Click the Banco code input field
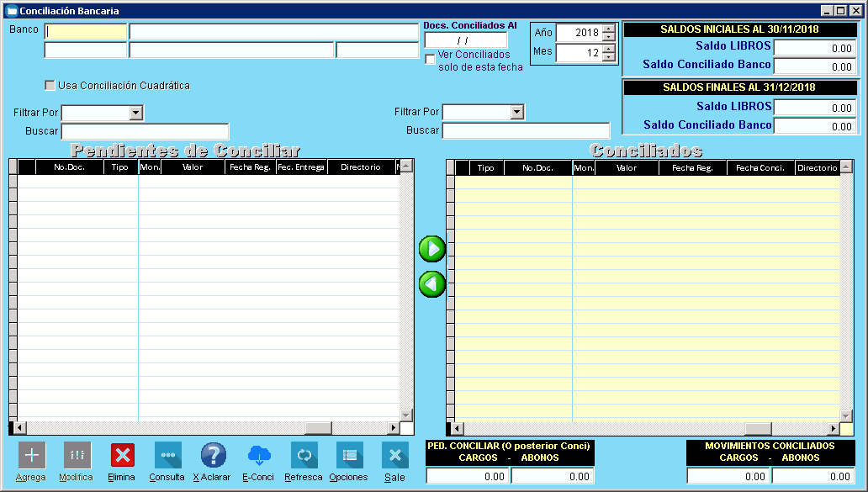 tap(86, 32)
